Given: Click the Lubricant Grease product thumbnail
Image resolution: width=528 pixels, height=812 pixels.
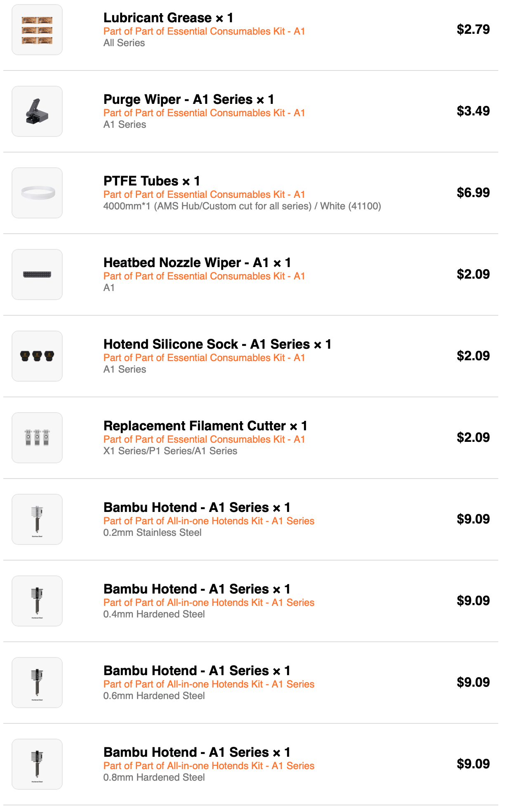Looking at the screenshot, I should (x=37, y=30).
